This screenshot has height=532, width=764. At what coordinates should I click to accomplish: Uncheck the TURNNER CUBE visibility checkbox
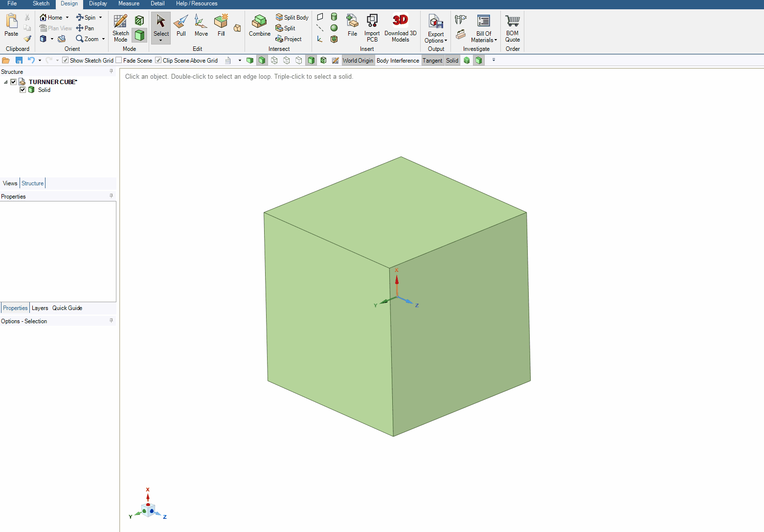coord(14,82)
